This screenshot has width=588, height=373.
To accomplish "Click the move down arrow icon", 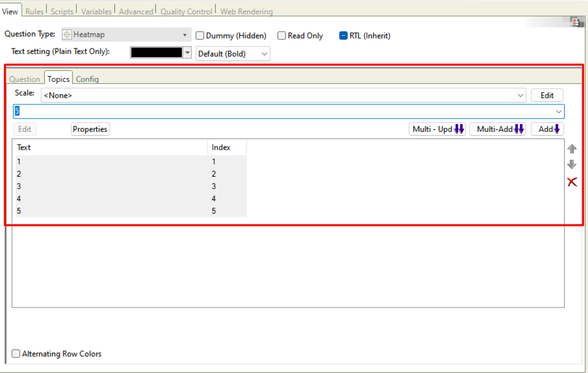I will [572, 165].
